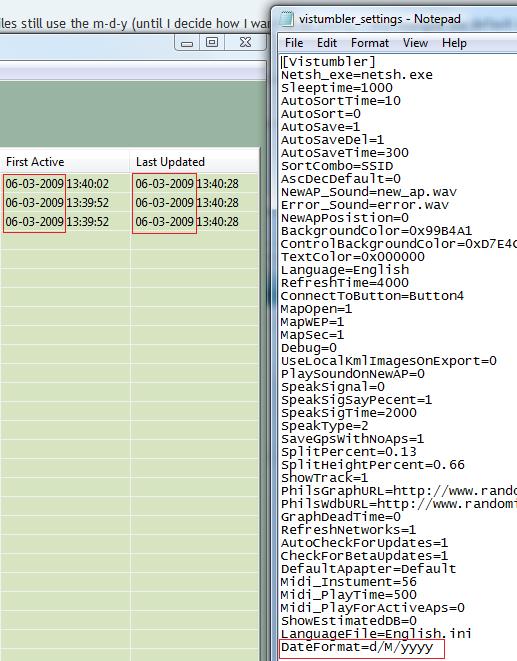The height and width of the screenshot is (661, 517).
Task: Click the PhilsWdbURL line
Action: 399,504
